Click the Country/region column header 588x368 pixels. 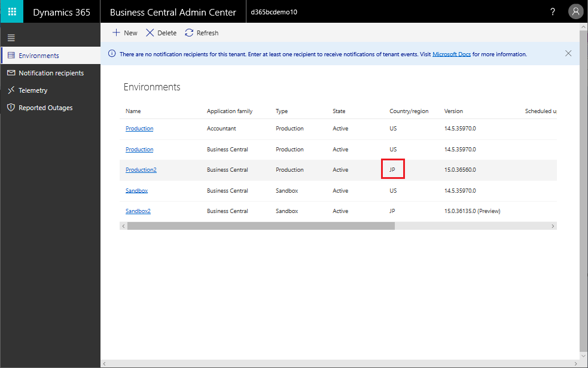tap(409, 111)
